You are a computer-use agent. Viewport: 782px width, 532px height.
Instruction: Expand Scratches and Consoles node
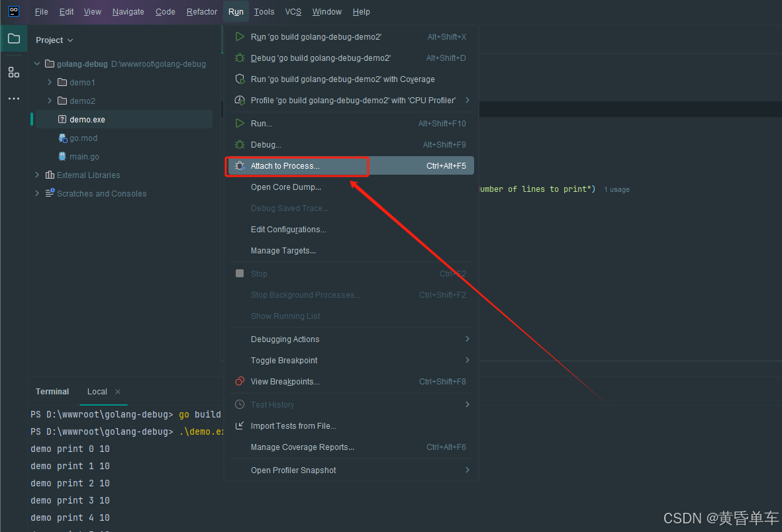point(37,193)
